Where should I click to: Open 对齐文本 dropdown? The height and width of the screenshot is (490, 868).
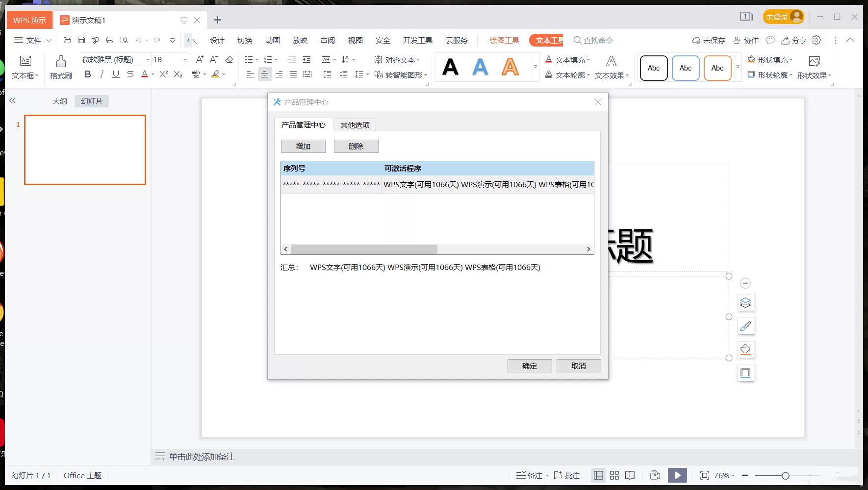[397, 60]
